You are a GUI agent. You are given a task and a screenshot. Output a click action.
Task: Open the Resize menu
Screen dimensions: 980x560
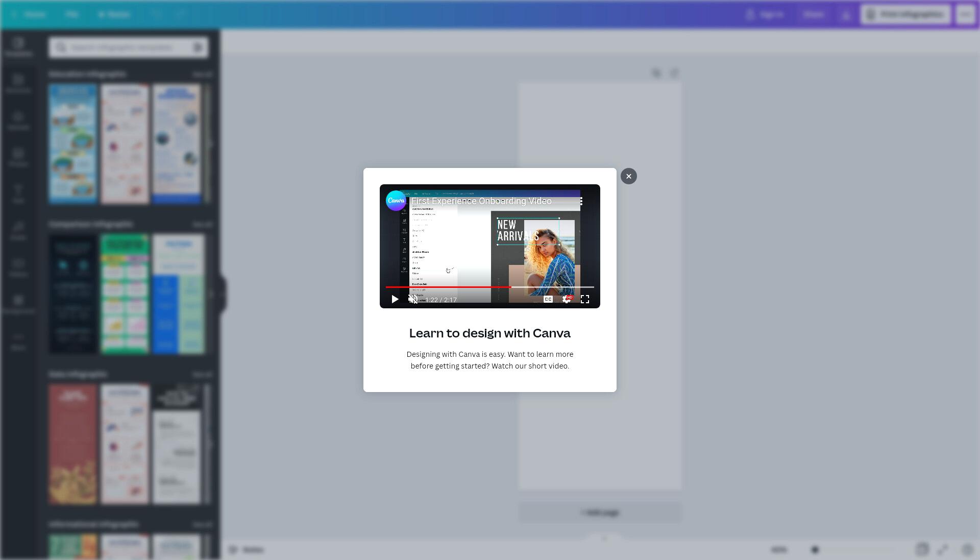(x=114, y=14)
